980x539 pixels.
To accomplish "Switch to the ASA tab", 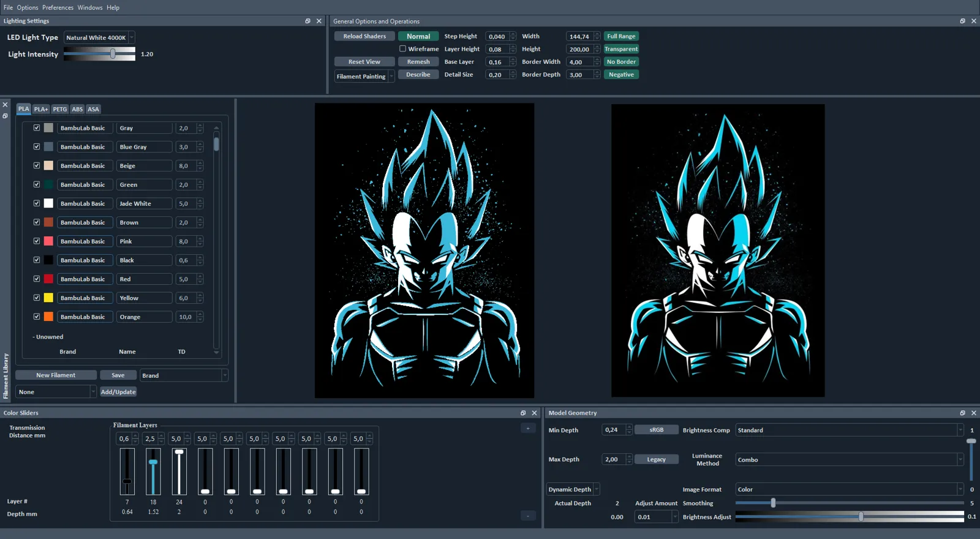I will click(x=93, y=109).
